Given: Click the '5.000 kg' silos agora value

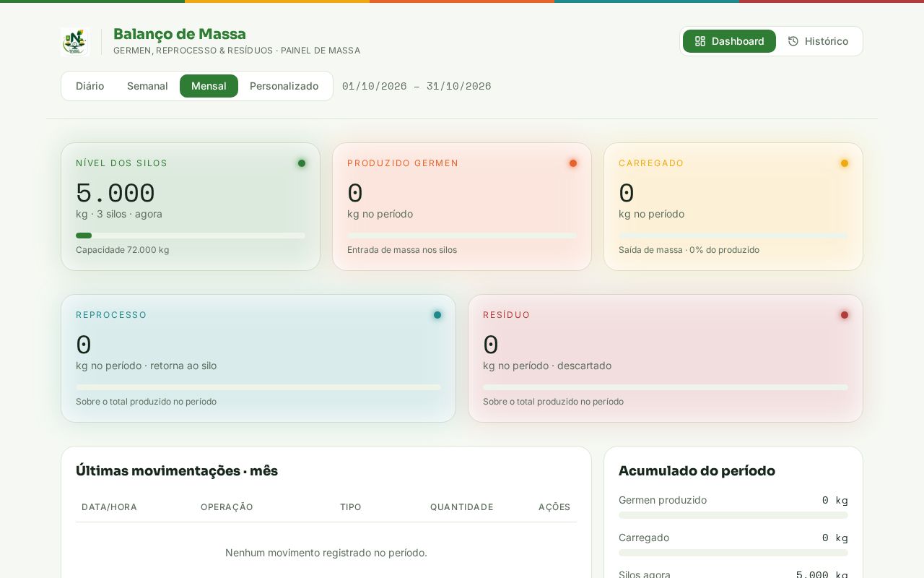Looking at the screenshot, I should [821, 574].
